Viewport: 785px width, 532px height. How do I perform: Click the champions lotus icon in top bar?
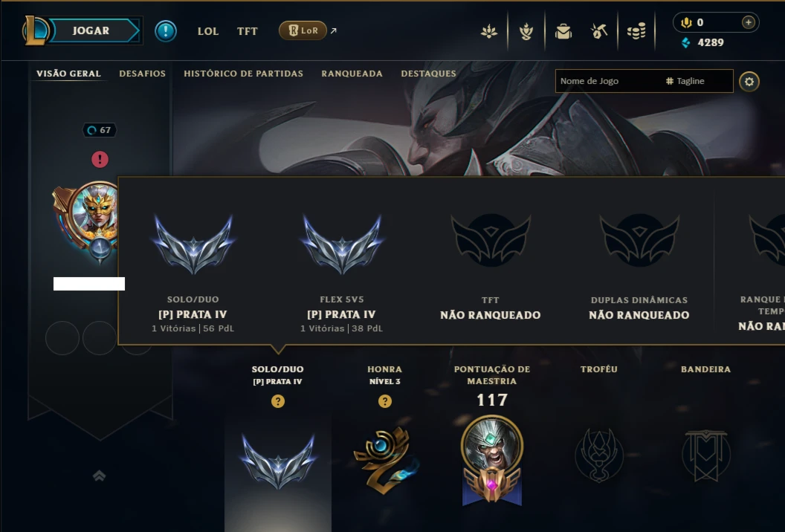(x=489, y=31)
